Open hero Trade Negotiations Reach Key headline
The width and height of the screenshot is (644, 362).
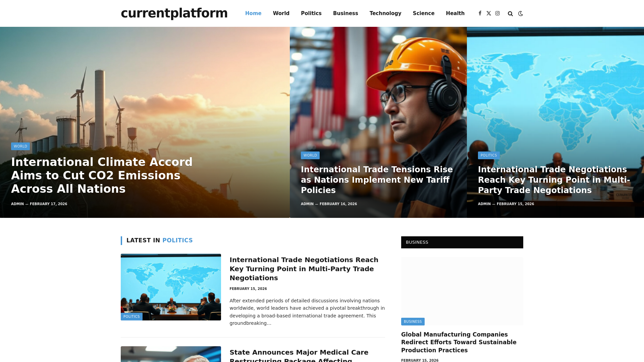click(554, 180)
